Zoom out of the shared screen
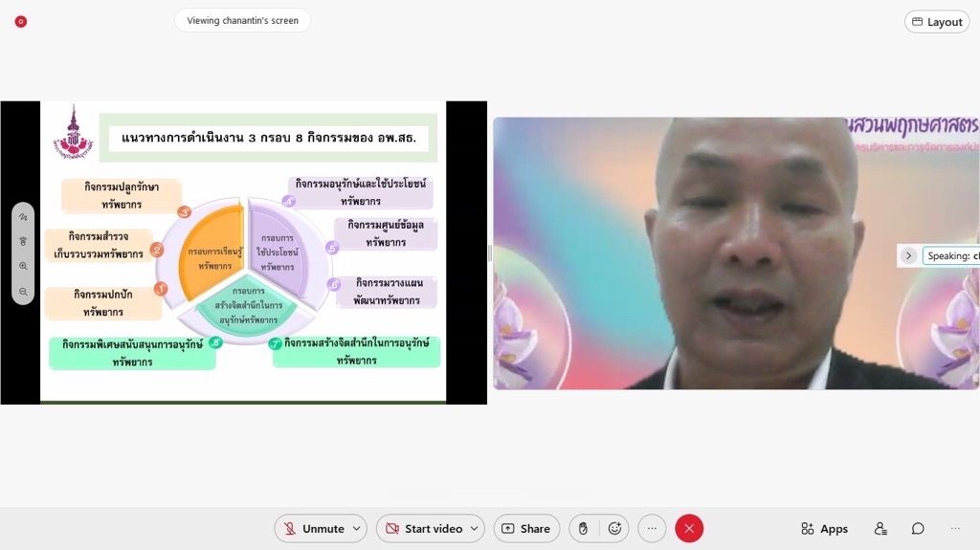The height and width of the screenshot is (550, 980). coord(23,291)
